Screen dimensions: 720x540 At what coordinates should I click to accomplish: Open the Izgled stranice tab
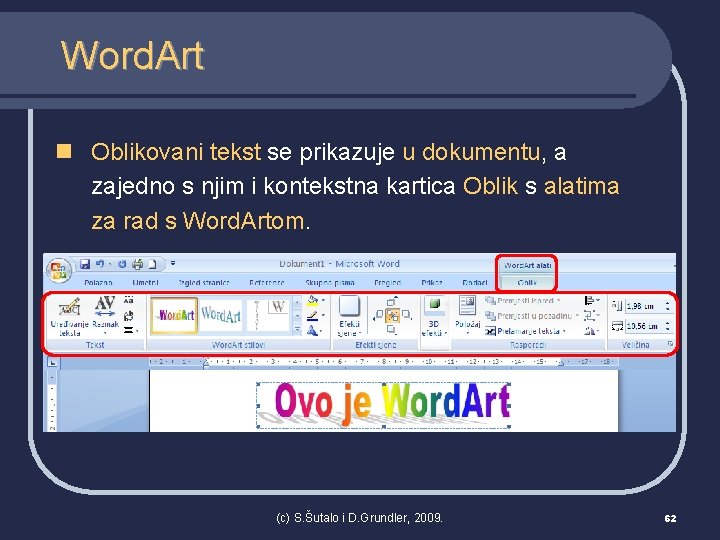(x=204, y=282)
